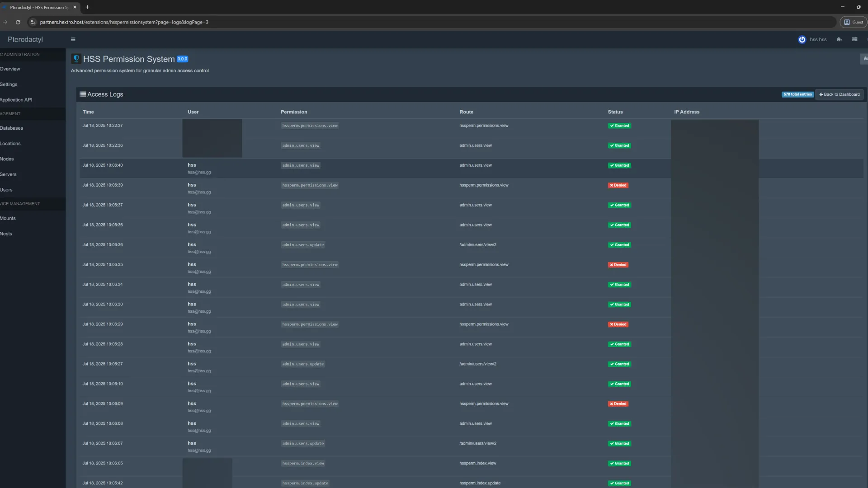This screenshot has width=868, height=488.
Task: Click the 570 total entries badge
Action: 797,94
